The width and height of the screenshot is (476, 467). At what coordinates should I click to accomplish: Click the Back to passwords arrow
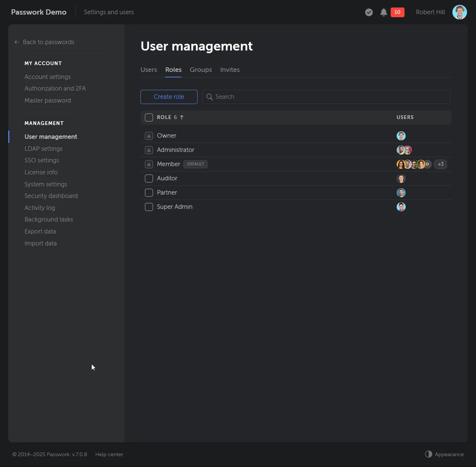click(17, 42)
